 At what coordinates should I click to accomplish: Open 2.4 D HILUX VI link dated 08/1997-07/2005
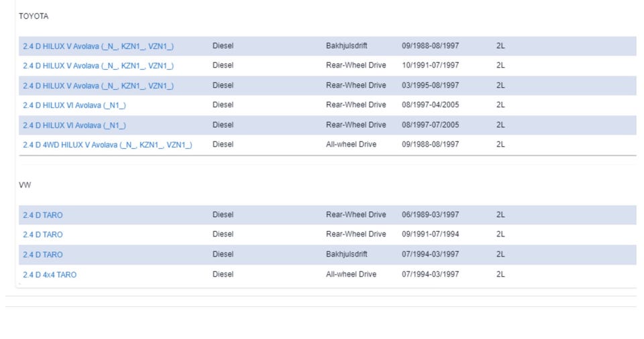[74, 125]
